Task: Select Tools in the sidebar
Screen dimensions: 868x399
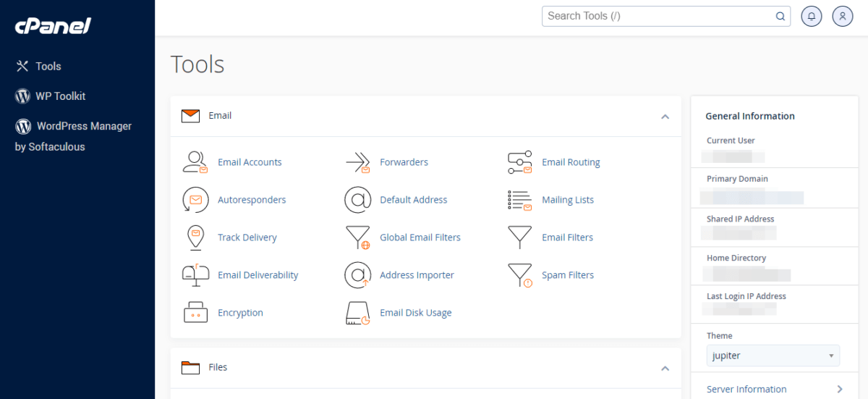Action: click(48, 66)
